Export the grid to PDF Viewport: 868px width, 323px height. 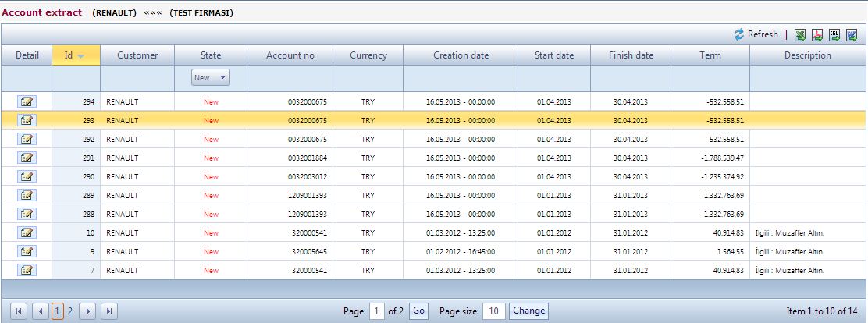[817, 35]
